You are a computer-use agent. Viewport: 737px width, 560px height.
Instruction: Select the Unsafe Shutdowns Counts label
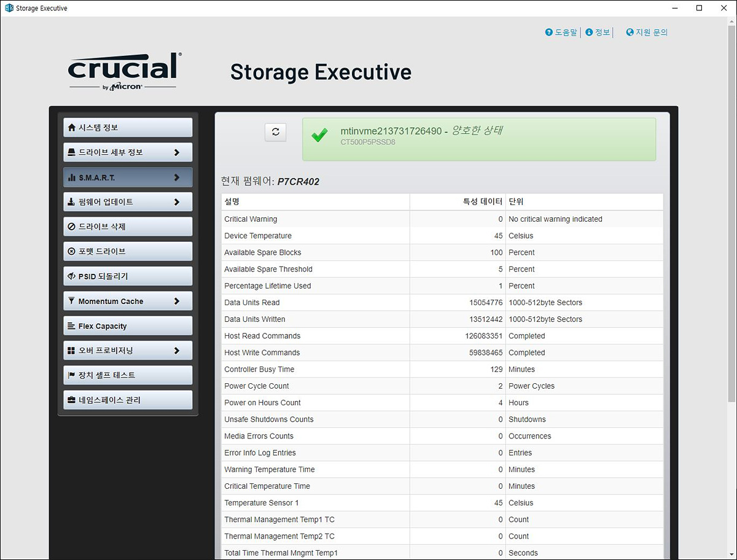click(269, 419)
